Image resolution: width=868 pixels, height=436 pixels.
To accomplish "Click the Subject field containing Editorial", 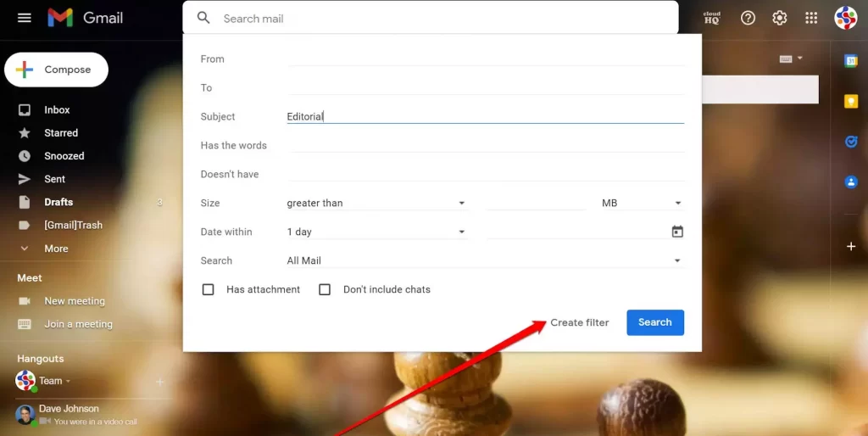I will 486,116.
